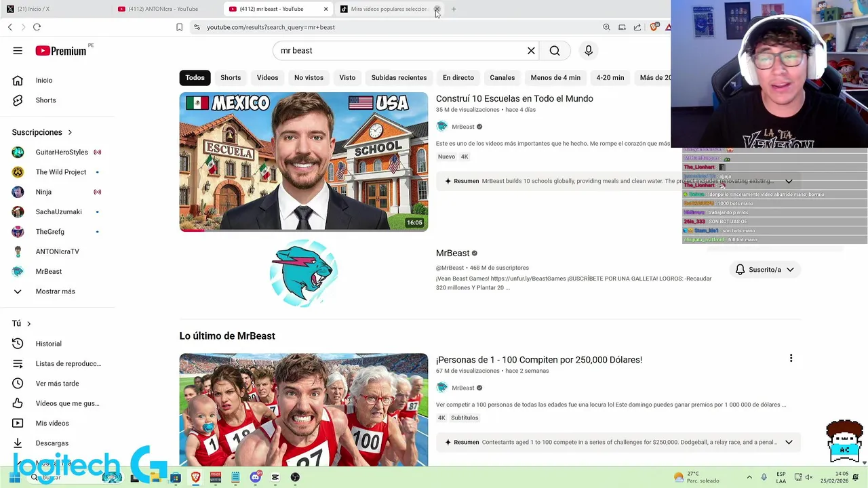This screenshot has height=488, width=868.
Task: Open the MrBeast channel avatar logo
Action: (303, 273)
